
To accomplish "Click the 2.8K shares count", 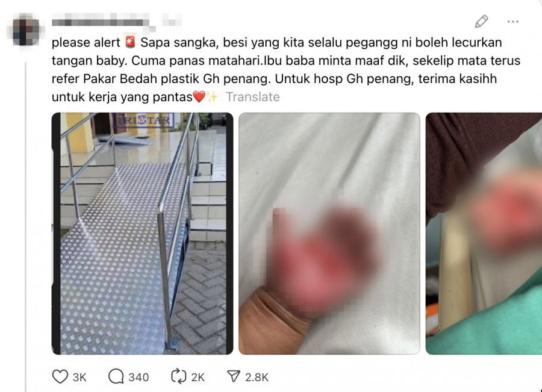I will point(257,377).
